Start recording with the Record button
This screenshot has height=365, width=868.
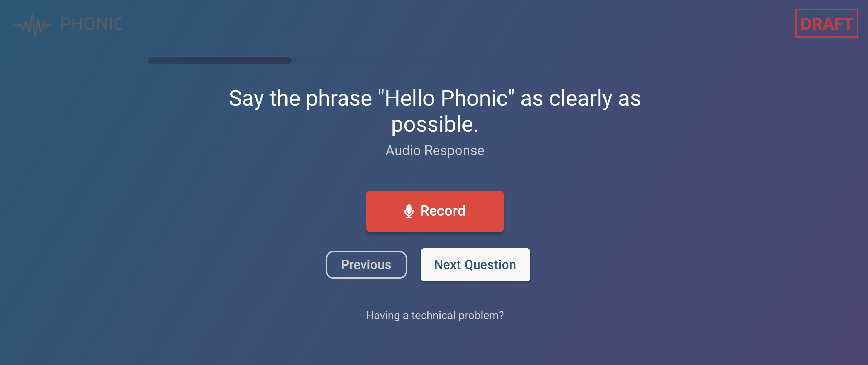point(435,211)
